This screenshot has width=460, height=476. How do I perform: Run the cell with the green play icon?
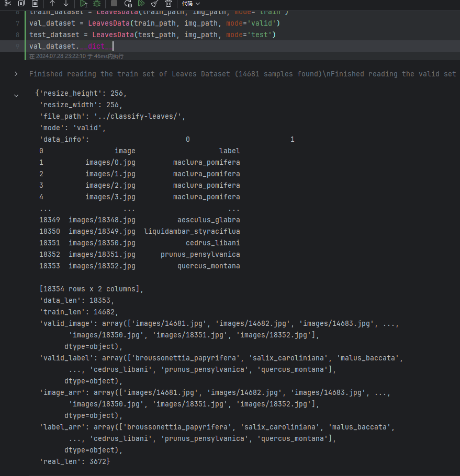tap(84, 4)
